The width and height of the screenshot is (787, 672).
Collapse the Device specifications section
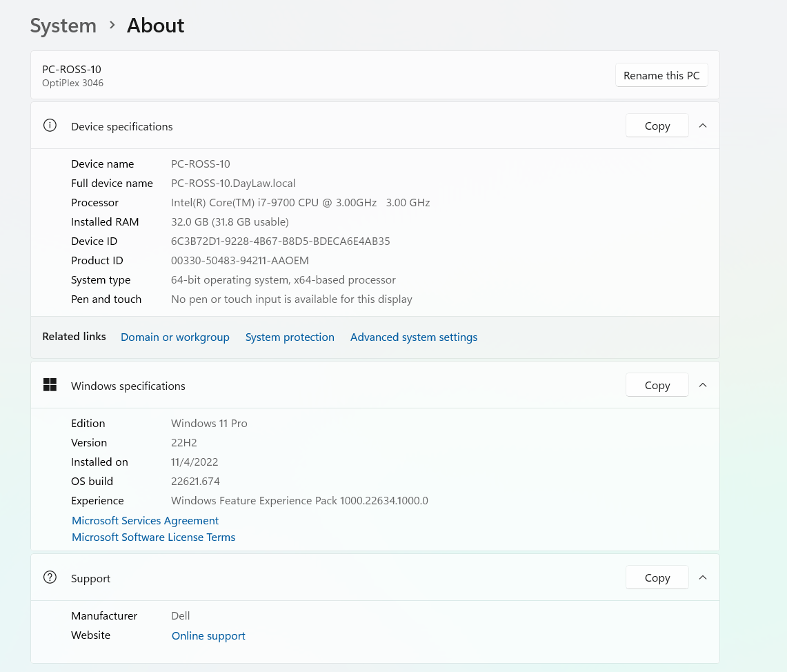703,126
